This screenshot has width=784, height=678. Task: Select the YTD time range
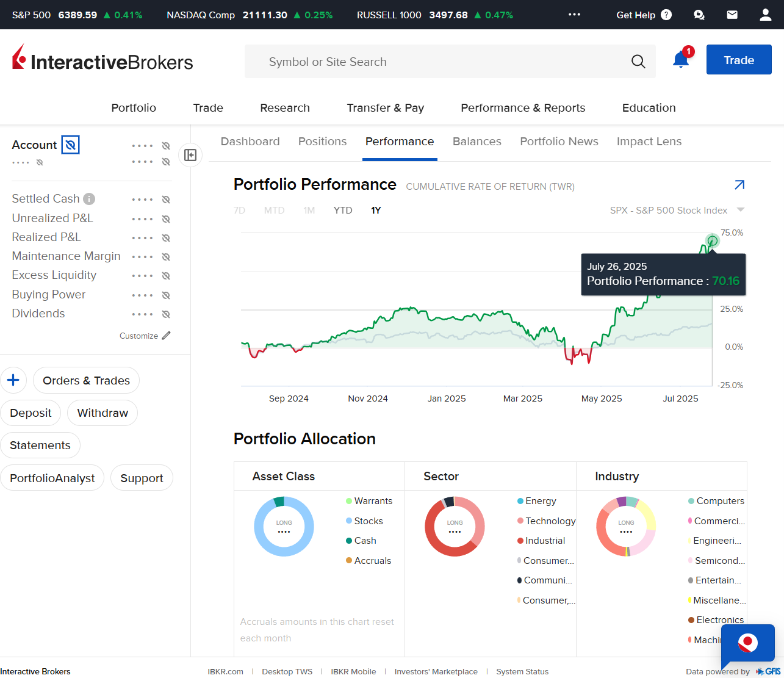pos(343,211)
